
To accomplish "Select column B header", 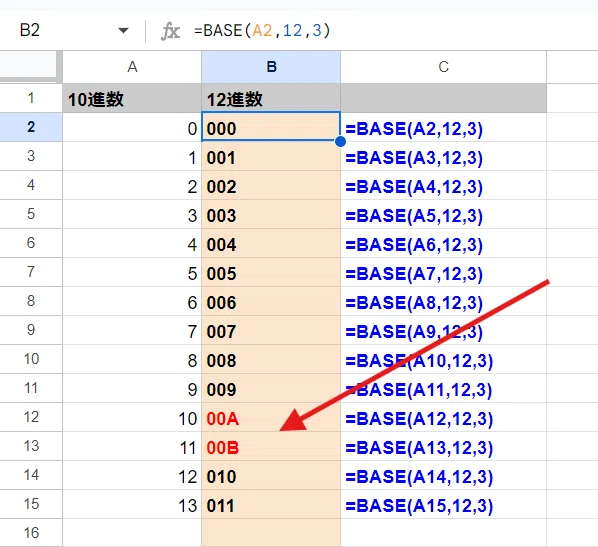I will coord(271,67).
